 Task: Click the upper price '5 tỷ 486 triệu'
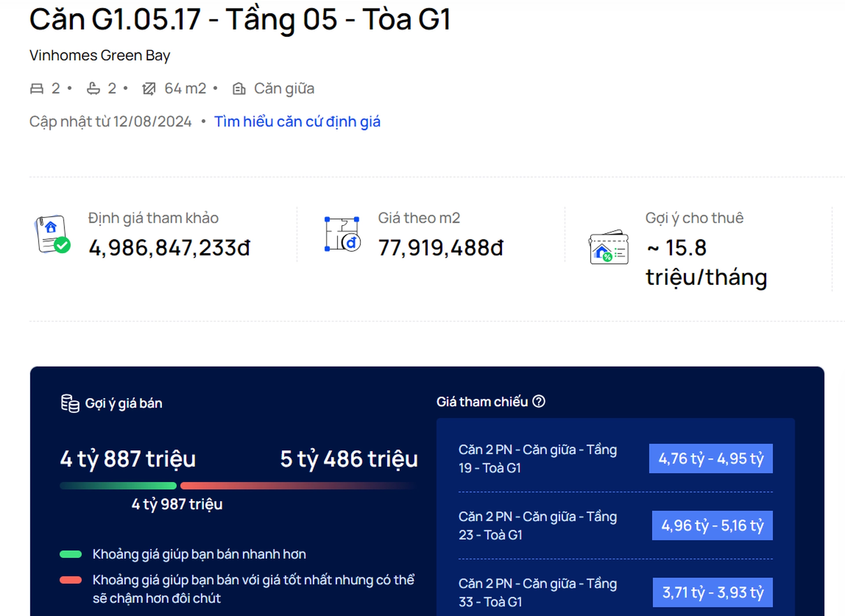coord(349,459)
